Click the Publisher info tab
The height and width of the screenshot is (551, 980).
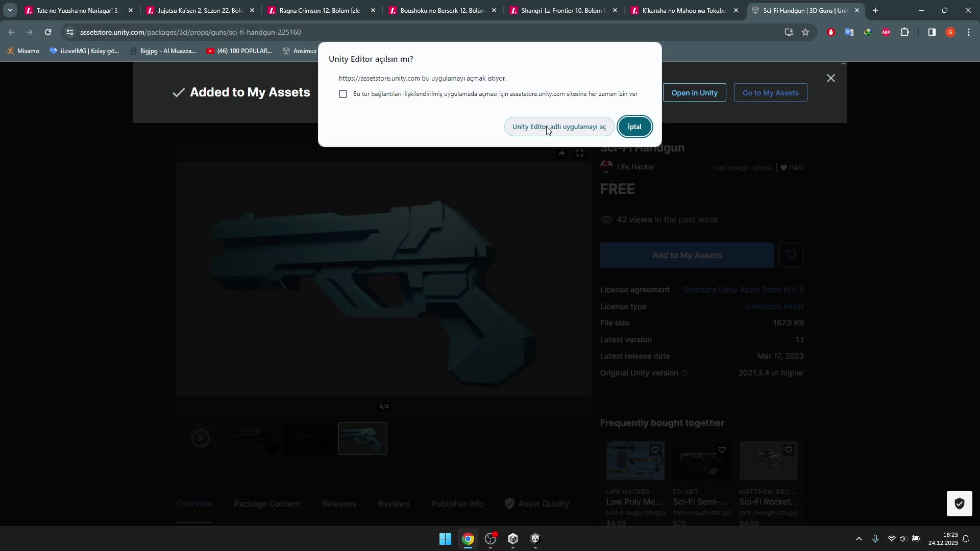tap(458, 503)
